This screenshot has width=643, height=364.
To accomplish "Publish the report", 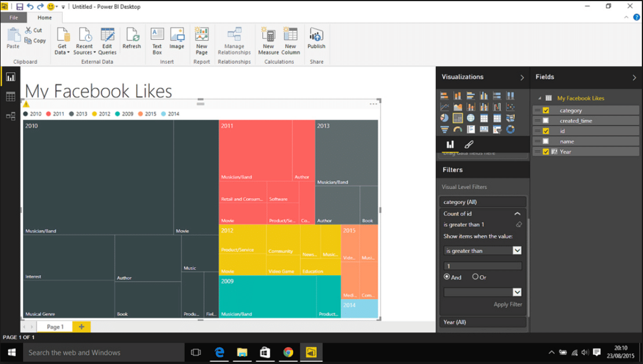I will click(x=317, y=38).
